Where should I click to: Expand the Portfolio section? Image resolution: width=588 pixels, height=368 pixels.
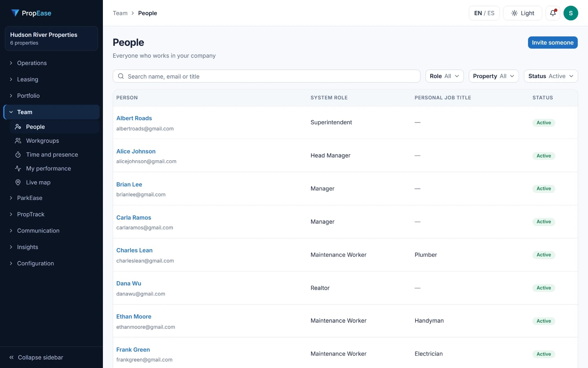click(51, 96)
